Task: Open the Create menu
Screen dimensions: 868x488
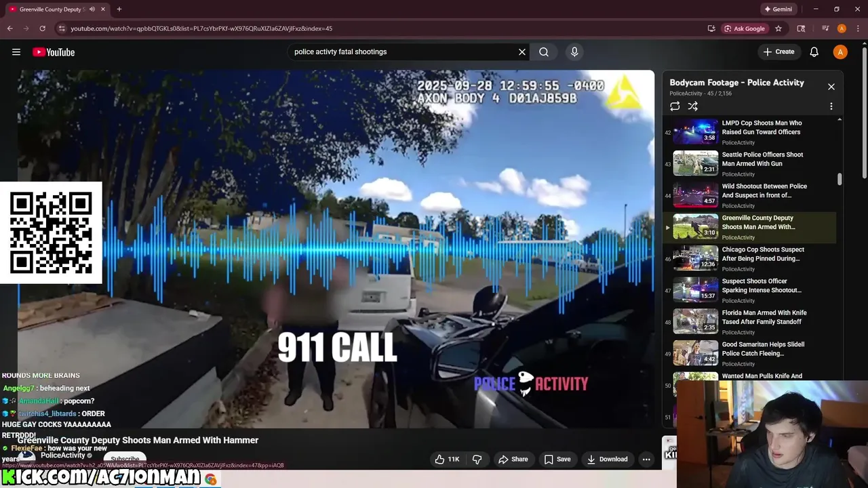Action: (778, 52)
